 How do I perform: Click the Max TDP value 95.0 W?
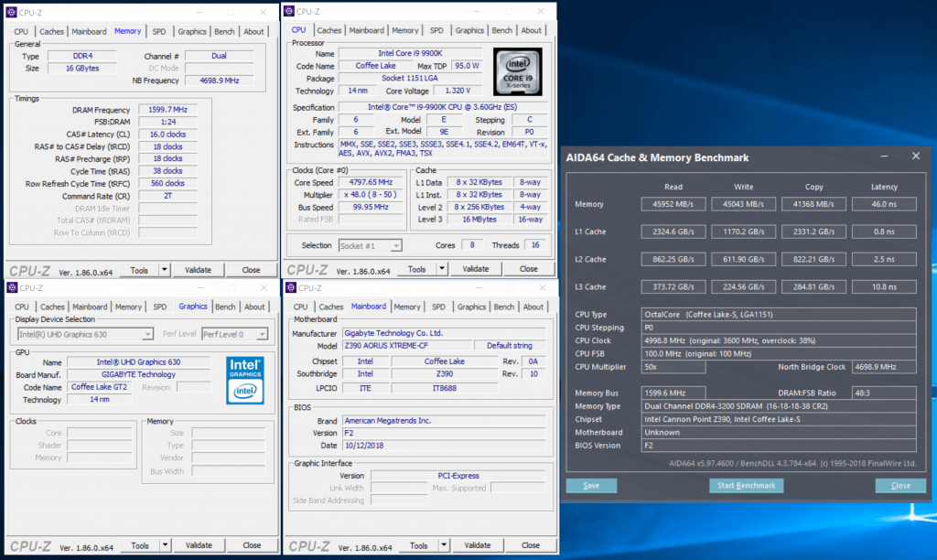tap(467, 66)
